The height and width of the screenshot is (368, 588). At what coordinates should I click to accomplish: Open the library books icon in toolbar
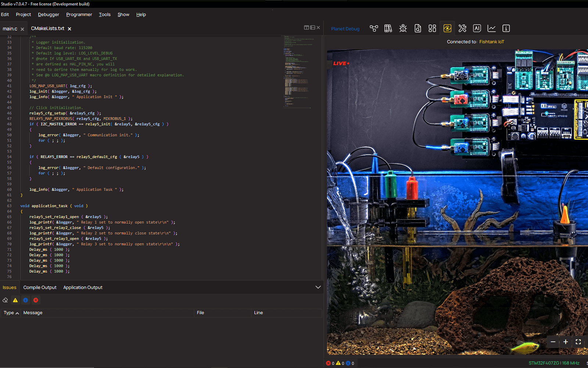click(388, 28)
